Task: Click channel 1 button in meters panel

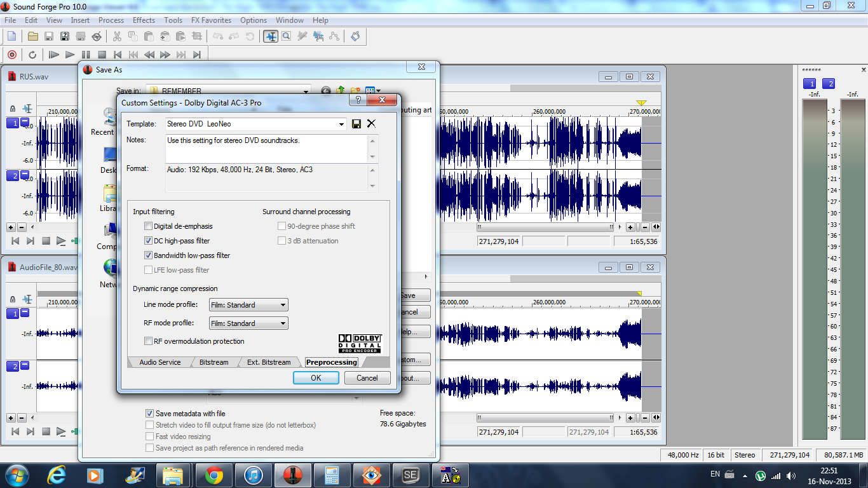Action: click(x=810, y=83)
